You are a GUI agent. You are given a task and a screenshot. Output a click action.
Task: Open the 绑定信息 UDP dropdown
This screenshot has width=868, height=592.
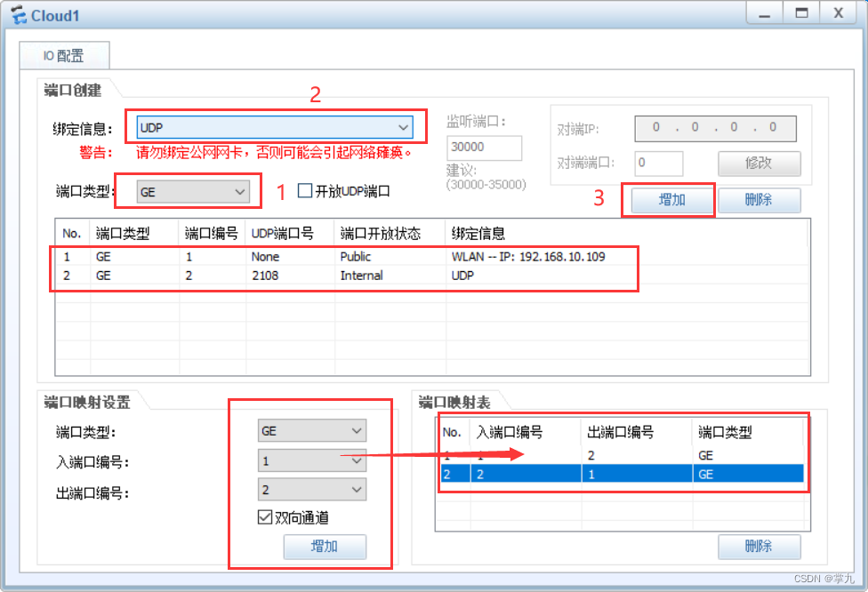point(275,127)
